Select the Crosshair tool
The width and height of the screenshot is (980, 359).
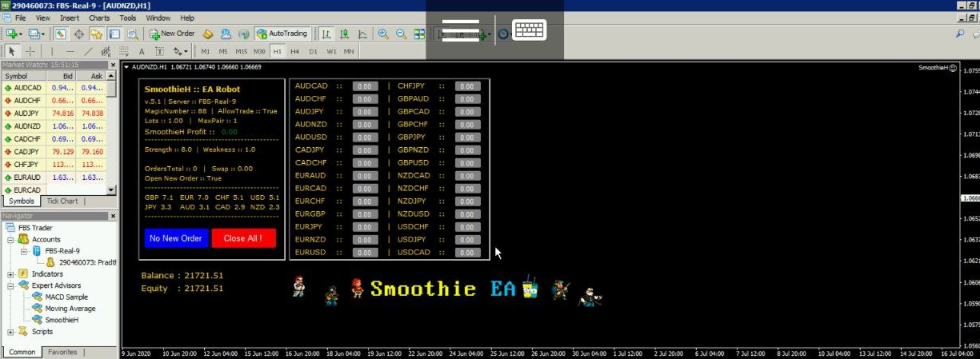point(30,51)
